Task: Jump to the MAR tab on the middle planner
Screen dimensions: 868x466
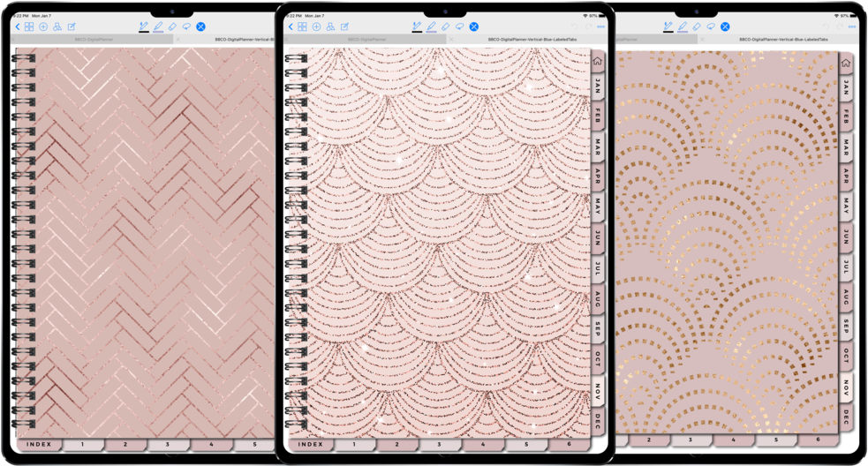Action: tap(598, 147)
